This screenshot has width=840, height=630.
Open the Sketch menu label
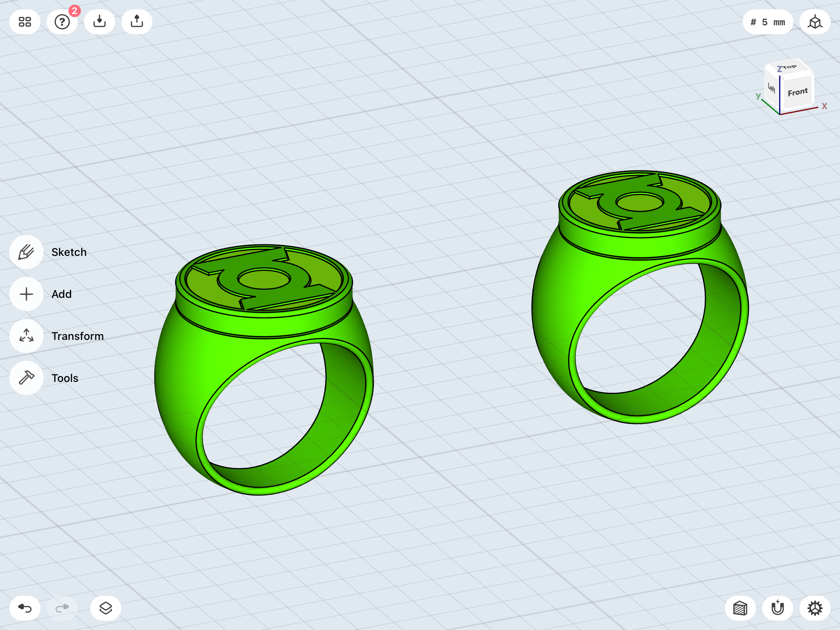click(69, 252)
